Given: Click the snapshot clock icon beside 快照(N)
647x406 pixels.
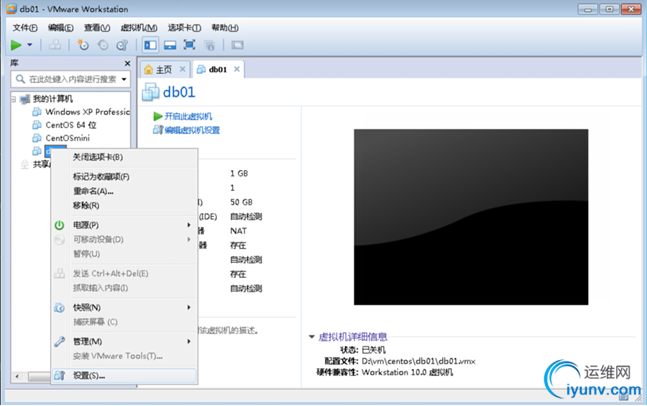Looking at the screenshot, I should [59, 308].
